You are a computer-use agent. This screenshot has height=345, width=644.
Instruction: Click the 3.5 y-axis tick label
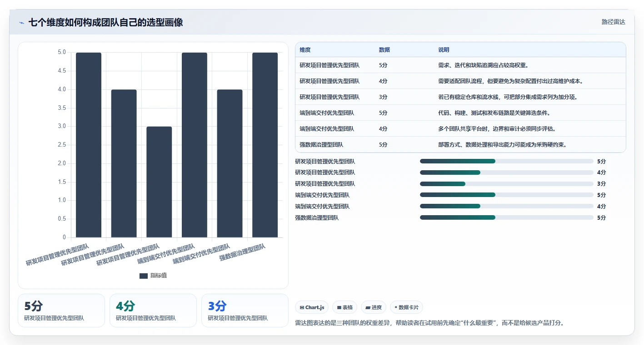[x=61, y=108]
